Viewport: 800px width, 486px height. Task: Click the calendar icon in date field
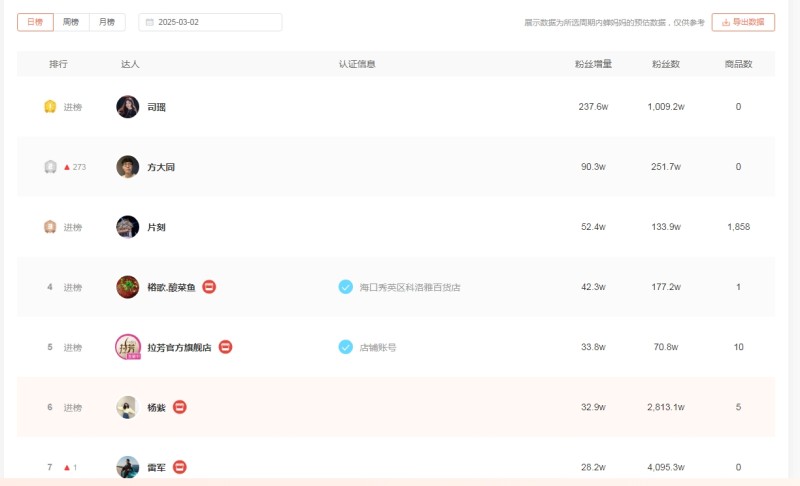click(x=149, y=22)
